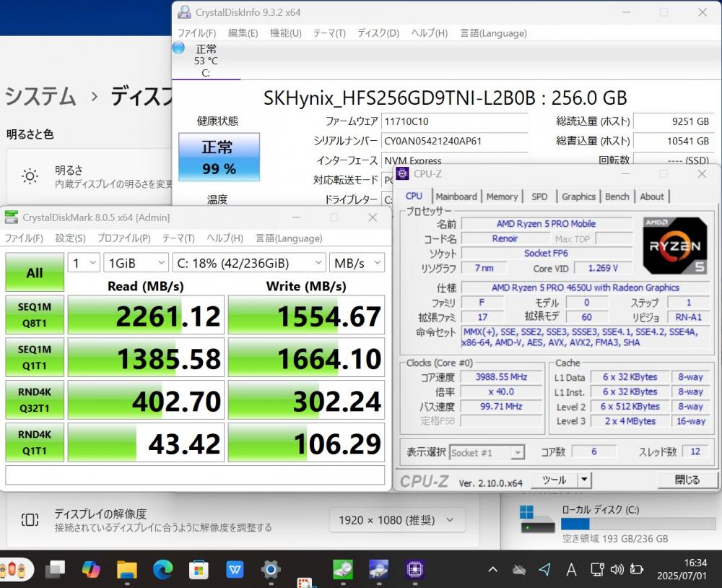Click the IME 'A' input mode indicator

point(571,569)
